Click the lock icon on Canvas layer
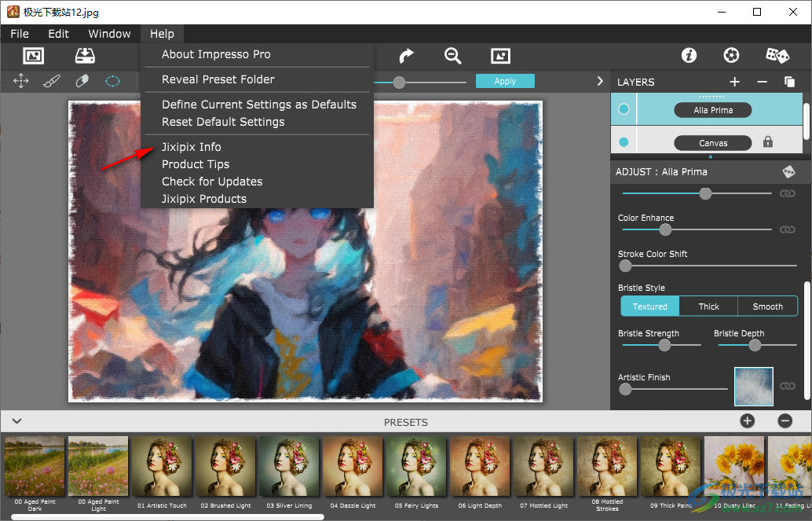Screen dimensions: 812x521 coord(767,142)
